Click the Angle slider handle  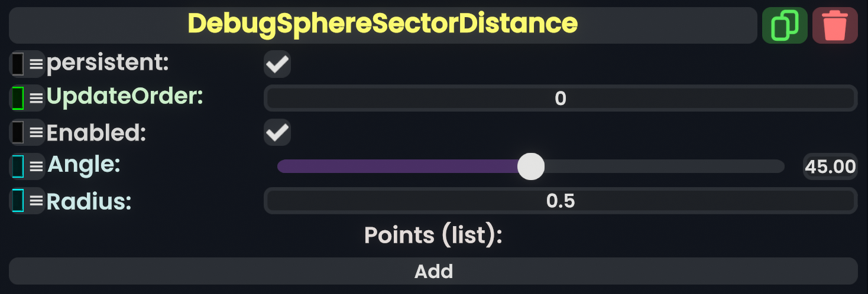[x=530, y=166]
